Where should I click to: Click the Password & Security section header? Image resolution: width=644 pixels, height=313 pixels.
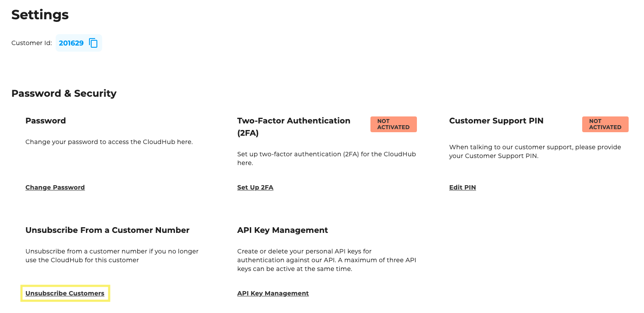tap(64, 93)
